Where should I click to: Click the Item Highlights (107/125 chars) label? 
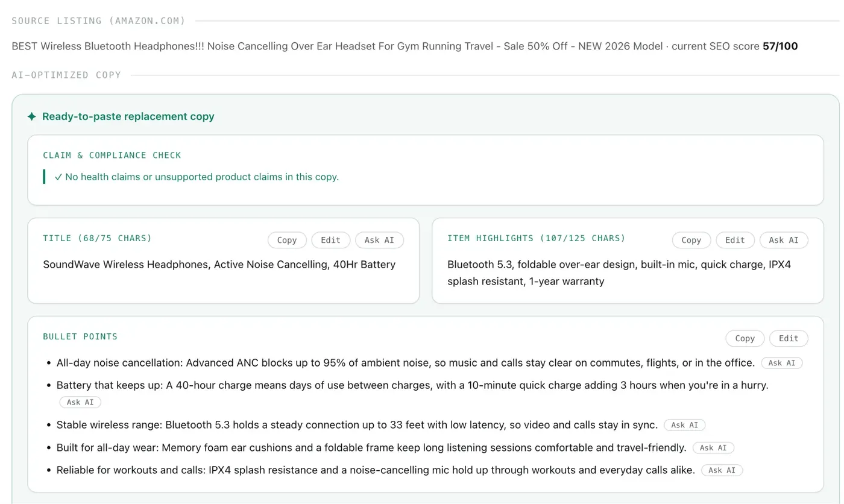tap(537, 238)
